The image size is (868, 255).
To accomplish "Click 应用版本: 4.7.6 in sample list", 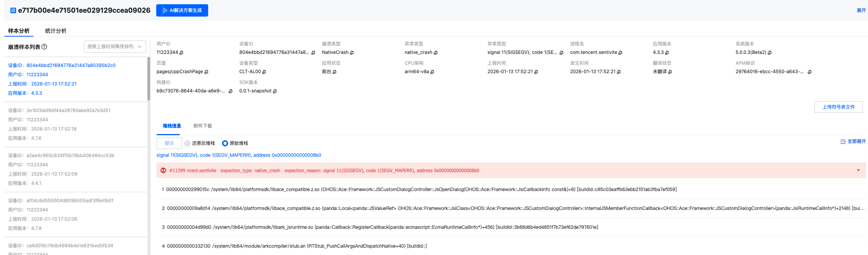I will (x=25, y=138).
